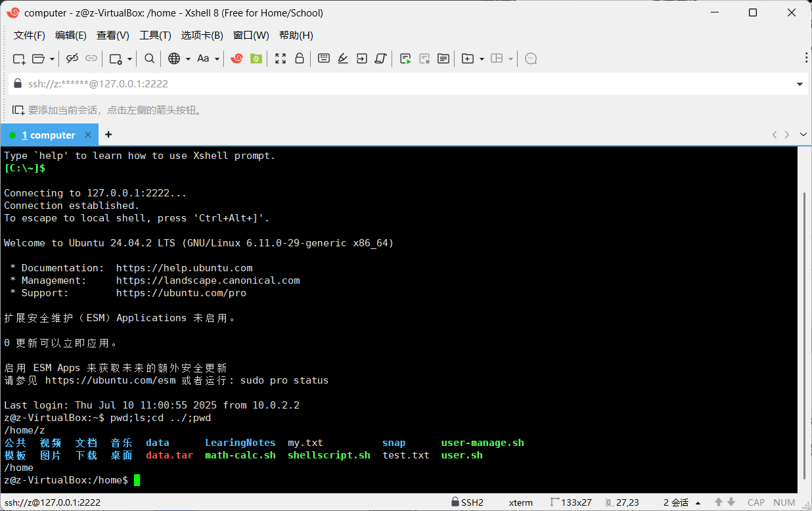Expand the new tab group dropdown arrow

pos(482,58)
